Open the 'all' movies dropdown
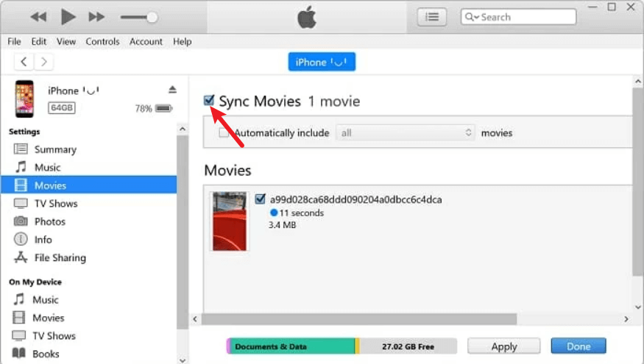Viewport: 644px width, 364px height. tap(406, 132)
